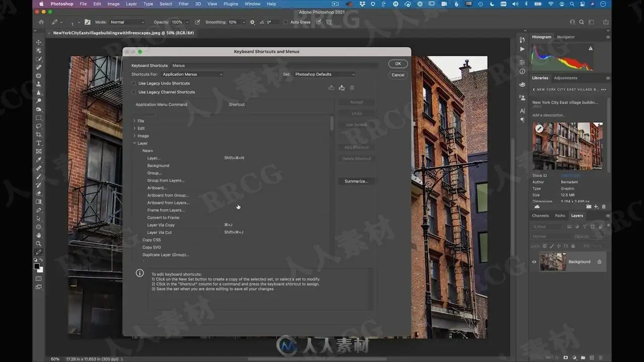Image resolution: width=644 pixels, height=362 pixels.
Task: Select the Hand tool
Action: click(39, 235)
